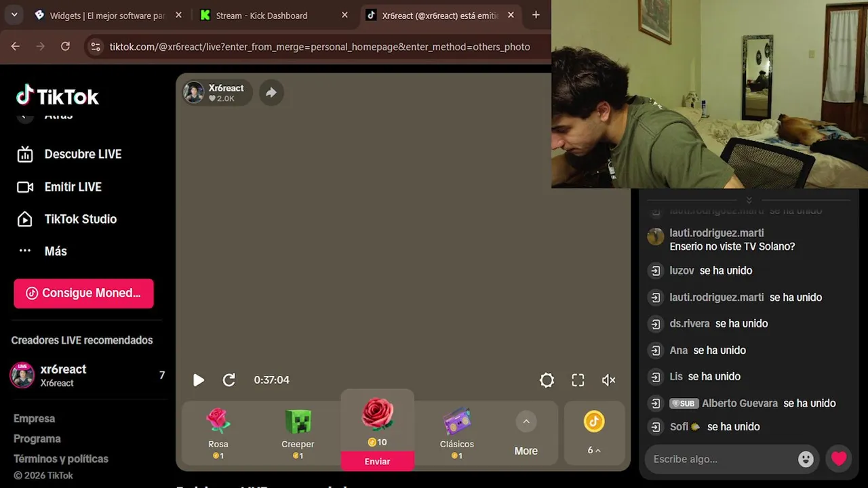Play the live video

pyautogui.click(x=198, y=380)
